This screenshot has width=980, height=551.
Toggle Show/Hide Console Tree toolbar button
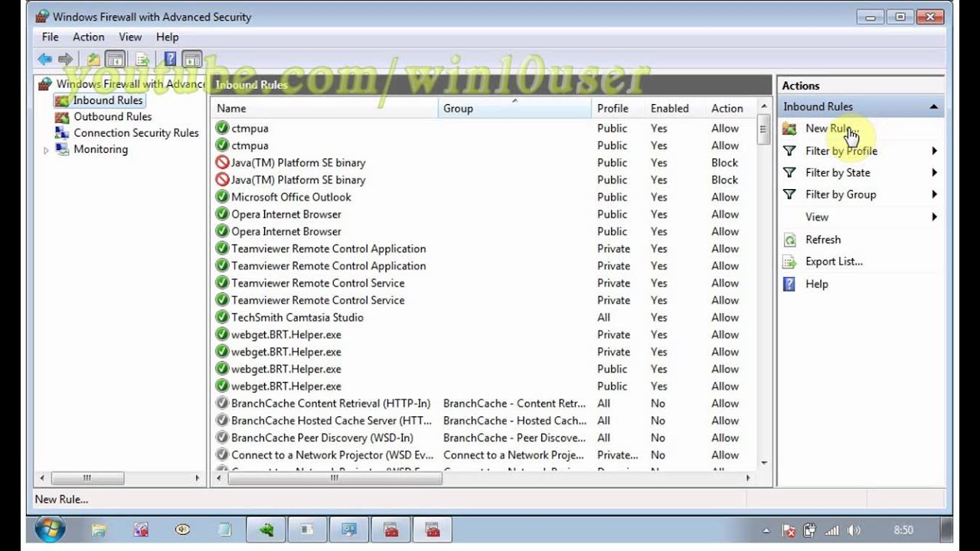pos(115,59)
